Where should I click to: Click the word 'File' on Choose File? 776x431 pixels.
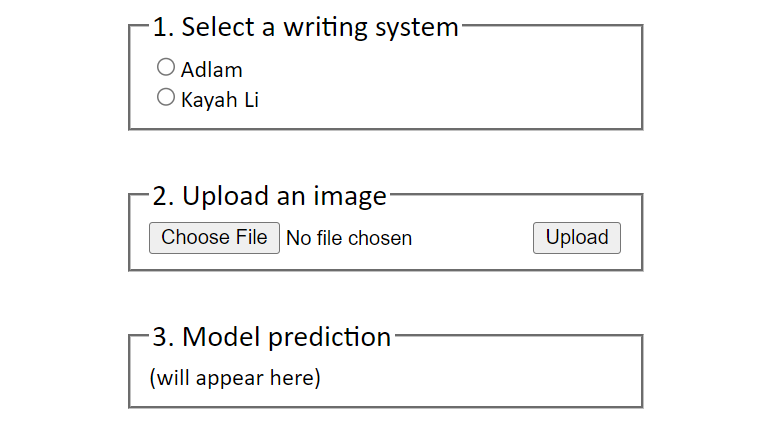(251, 238)
